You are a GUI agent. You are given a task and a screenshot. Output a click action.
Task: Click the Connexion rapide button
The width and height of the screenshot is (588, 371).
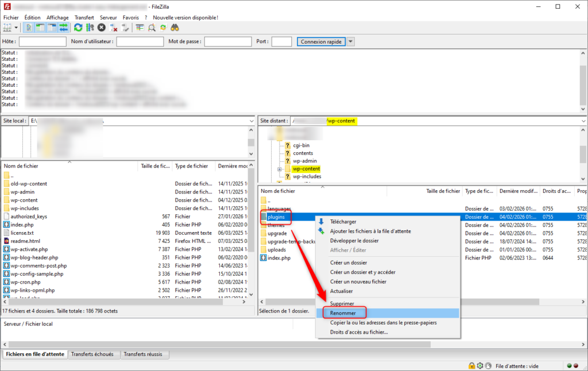pos(321,42)
